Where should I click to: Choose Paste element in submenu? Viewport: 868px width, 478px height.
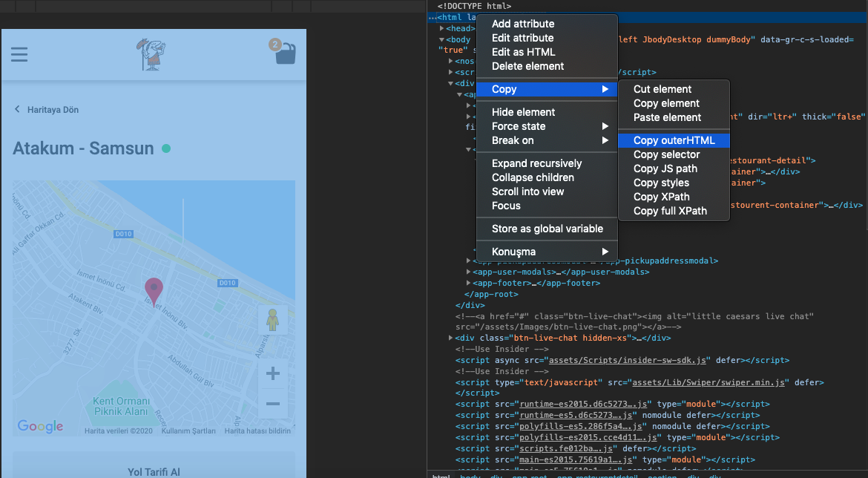tap(674, 117)
